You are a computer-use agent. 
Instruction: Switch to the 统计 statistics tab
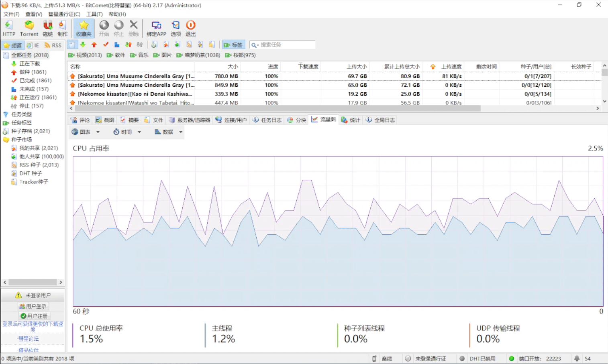(x=351, y=120)
